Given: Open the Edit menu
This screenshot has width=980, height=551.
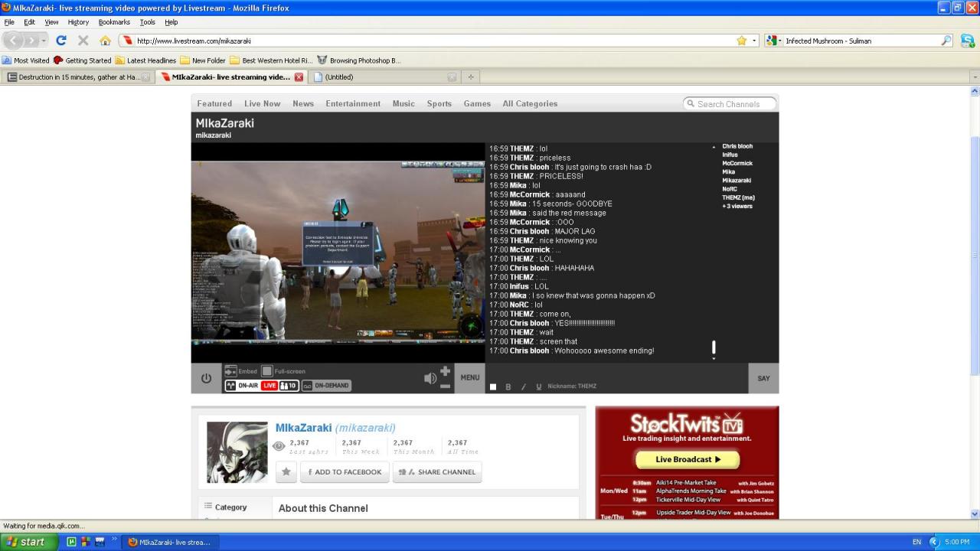Looking at the screenshot, I should (29, 22).
